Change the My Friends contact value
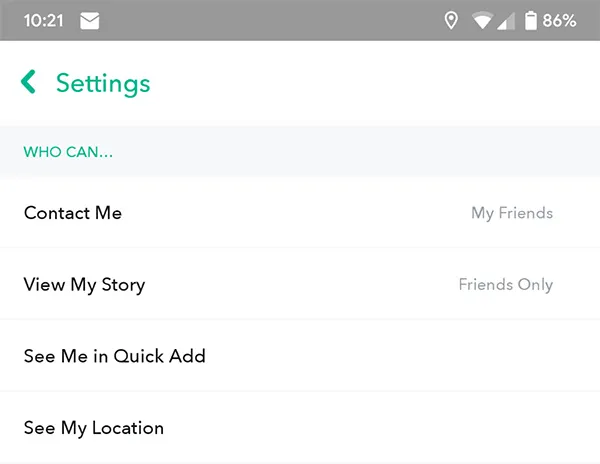The width and height of the screenshot is (600, 464). click(512, 213)
